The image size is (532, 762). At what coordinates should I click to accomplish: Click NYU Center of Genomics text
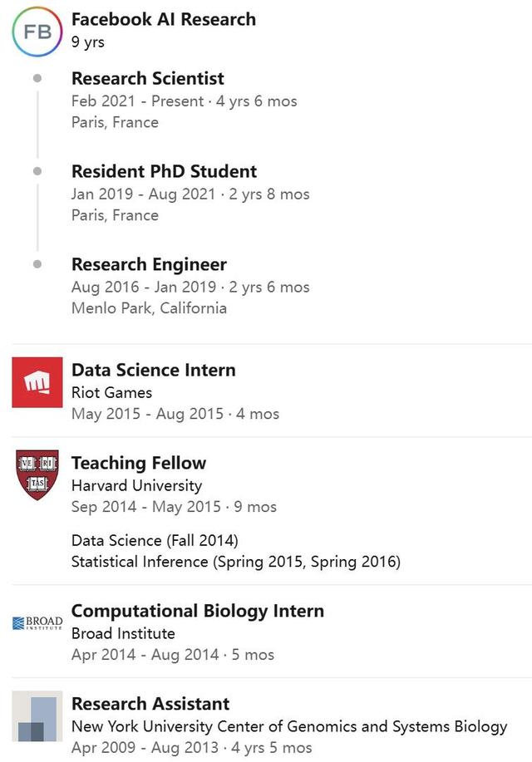tap(289, 726)
